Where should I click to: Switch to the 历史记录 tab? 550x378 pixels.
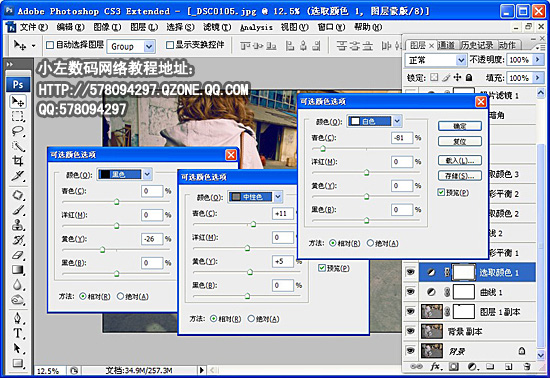pyautogui.click(x=477, y=45)
